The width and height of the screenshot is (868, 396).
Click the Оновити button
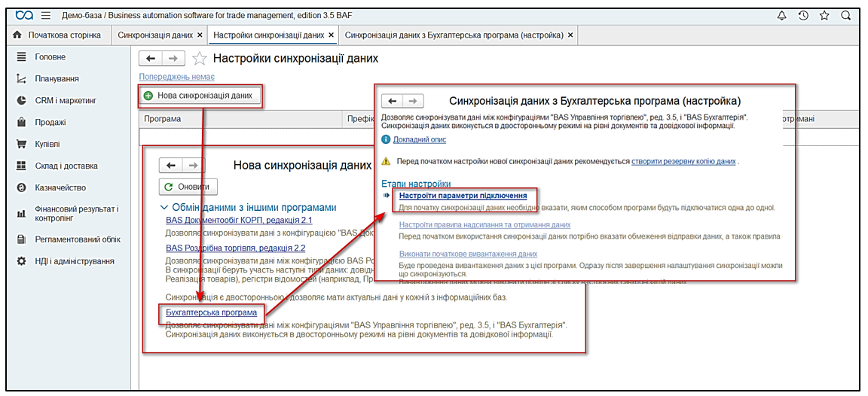188,187
